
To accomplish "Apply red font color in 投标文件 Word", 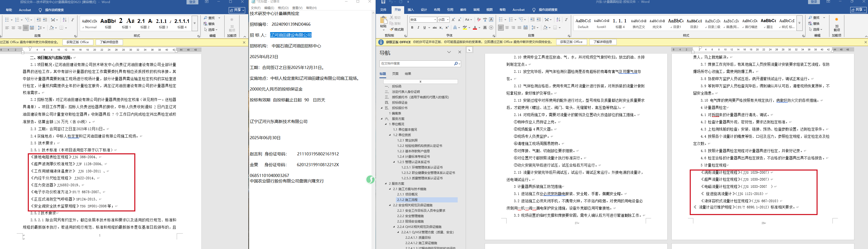I will (x=475, y=28).
